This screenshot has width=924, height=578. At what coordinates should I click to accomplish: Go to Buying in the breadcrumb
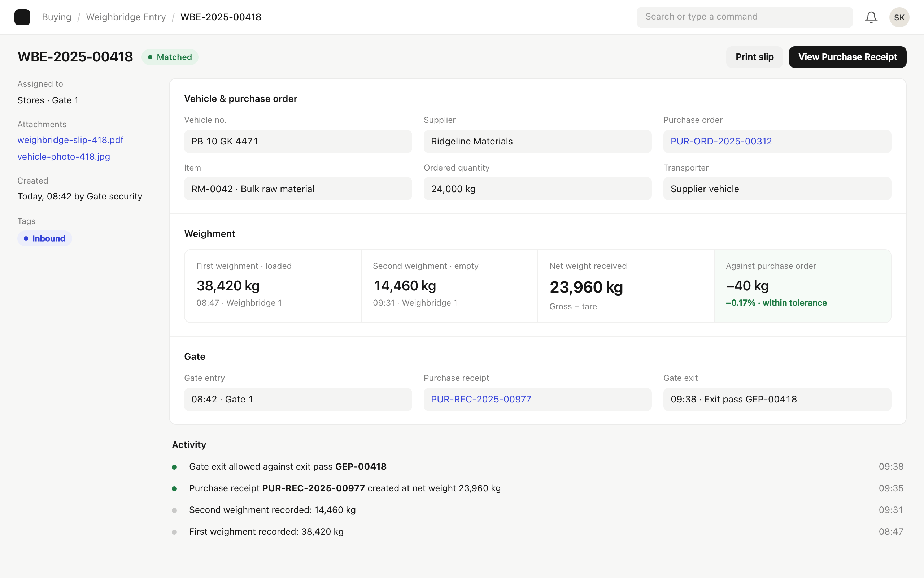click(57, 17)
